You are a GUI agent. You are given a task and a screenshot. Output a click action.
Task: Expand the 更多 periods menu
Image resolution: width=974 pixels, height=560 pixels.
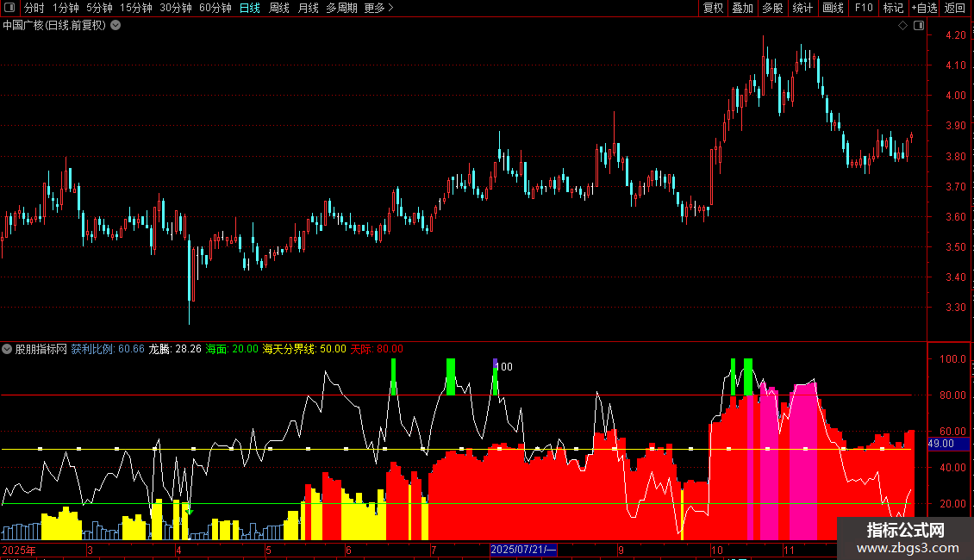point(379,8)
